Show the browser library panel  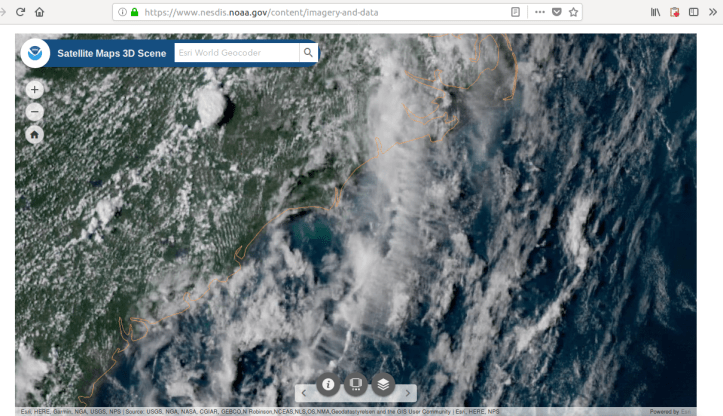pos(655,12)
